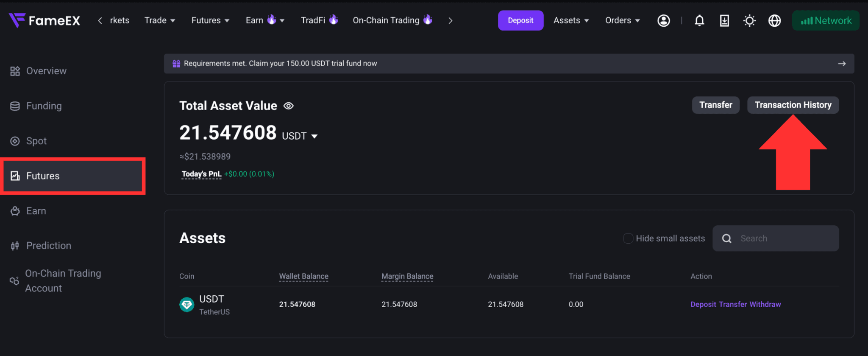The height and width of the screenshot is (356, 868).
Task: Click Withdraw link in USDT row
Action: click(765, 305)
